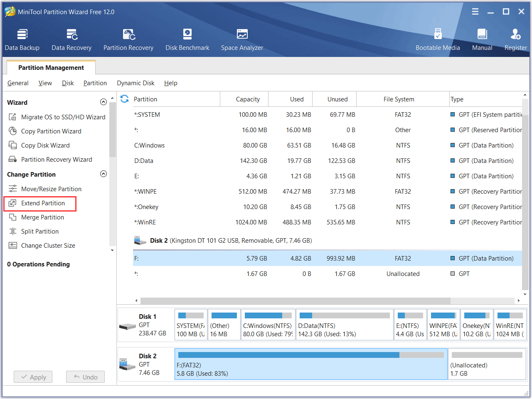
Task: Run the Disk Benchmark tool
Action: [x=187, y=40]
